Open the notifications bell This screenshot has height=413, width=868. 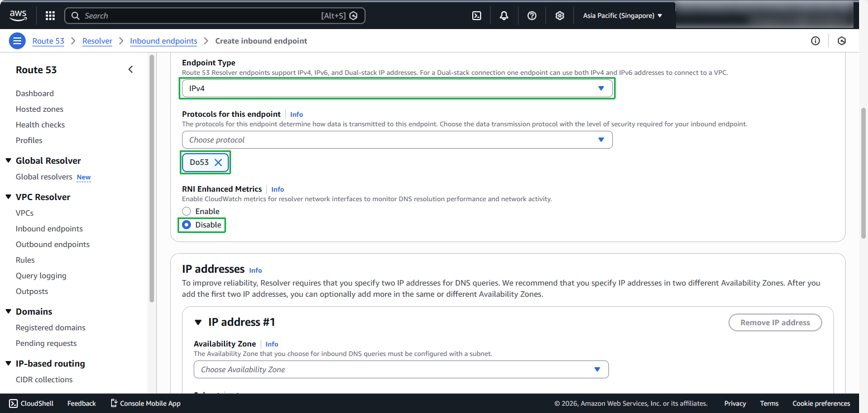click(x=504, y=16)
